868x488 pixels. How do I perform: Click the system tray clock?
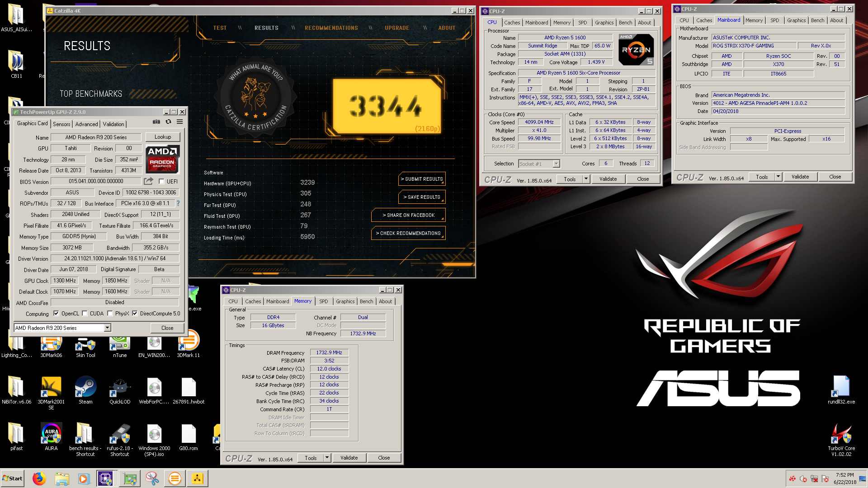(844, 479)
